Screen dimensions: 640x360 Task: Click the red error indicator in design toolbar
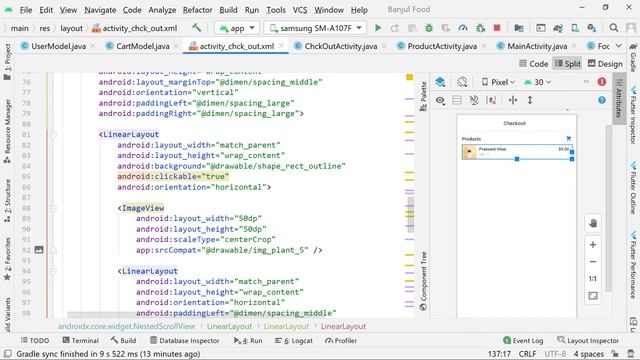pos(602,82)
